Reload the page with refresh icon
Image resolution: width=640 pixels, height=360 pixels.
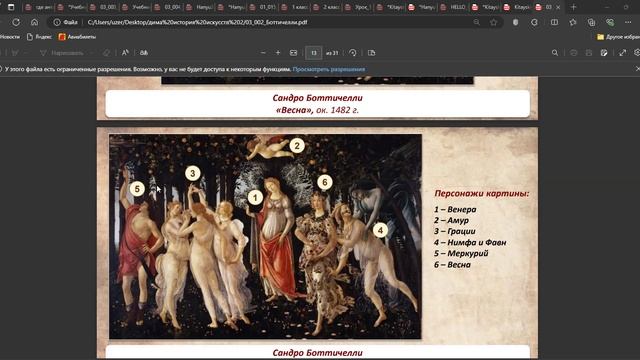click(16, 22)
